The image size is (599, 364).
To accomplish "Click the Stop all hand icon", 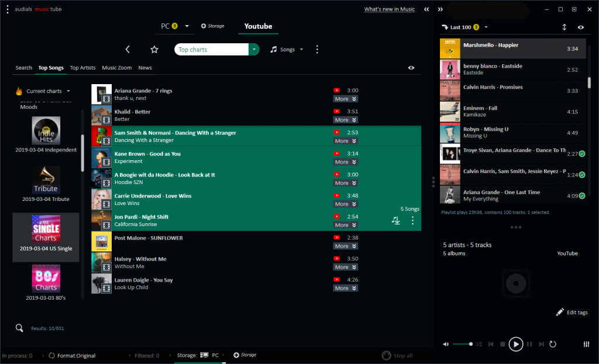I will pyautogui.click(x=386, y=355).
